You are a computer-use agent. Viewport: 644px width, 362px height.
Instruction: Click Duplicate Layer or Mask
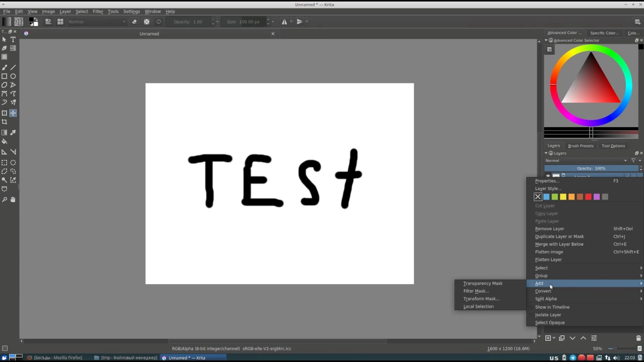coord(585,236)
